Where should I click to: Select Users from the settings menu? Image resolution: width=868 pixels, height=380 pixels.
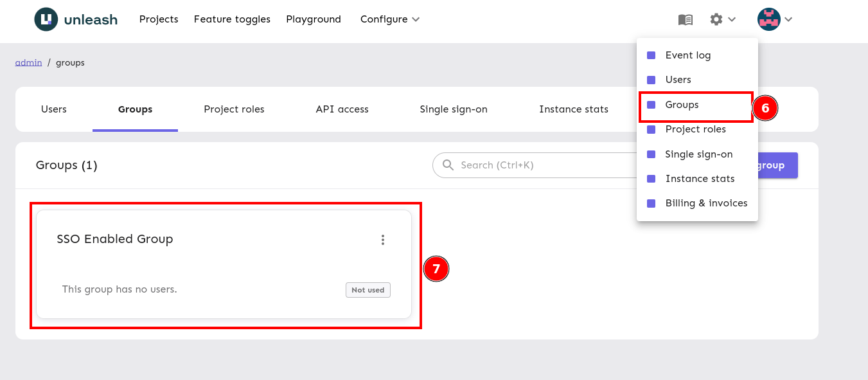pyautogui.click(x=678, y=79)
